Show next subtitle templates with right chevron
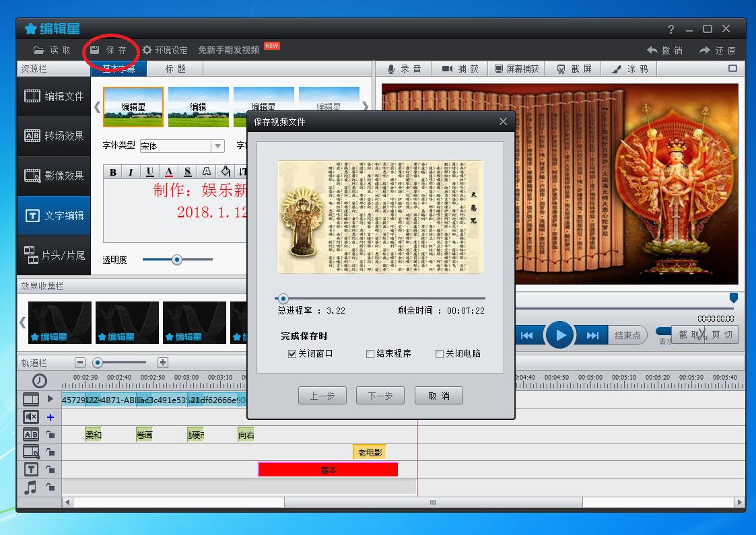The width and height of the screenshot is (756, 535). [366, 106]
